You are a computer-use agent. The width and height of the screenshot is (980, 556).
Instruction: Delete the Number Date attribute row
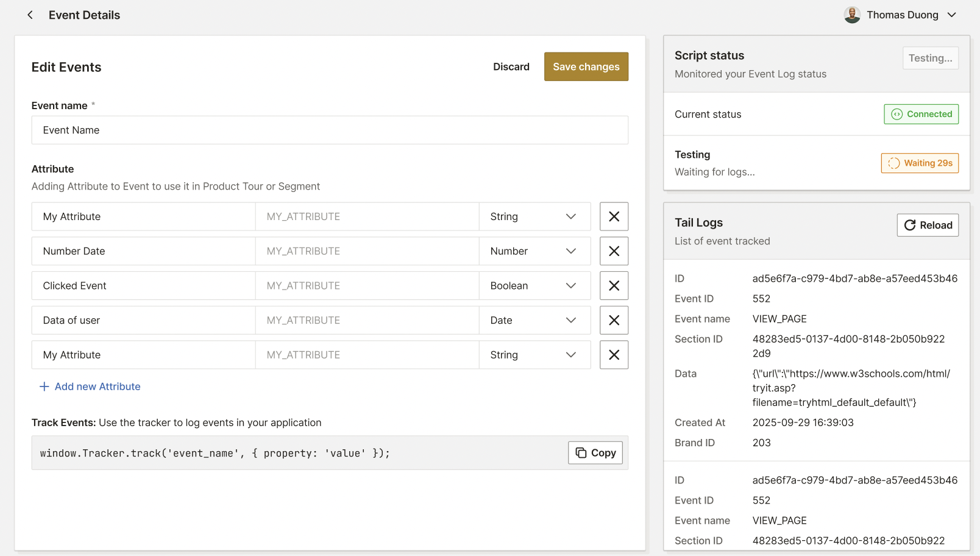(x=614, y=251)
